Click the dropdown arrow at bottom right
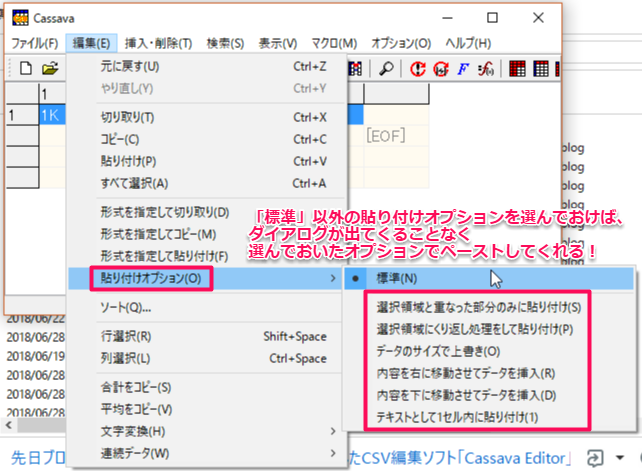 620,457
